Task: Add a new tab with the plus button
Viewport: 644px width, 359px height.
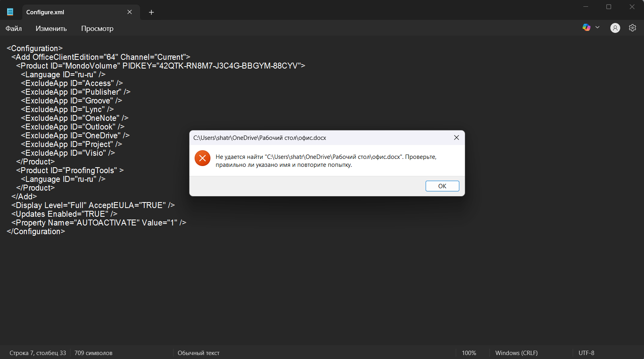Action: click(x=151, y=12)
